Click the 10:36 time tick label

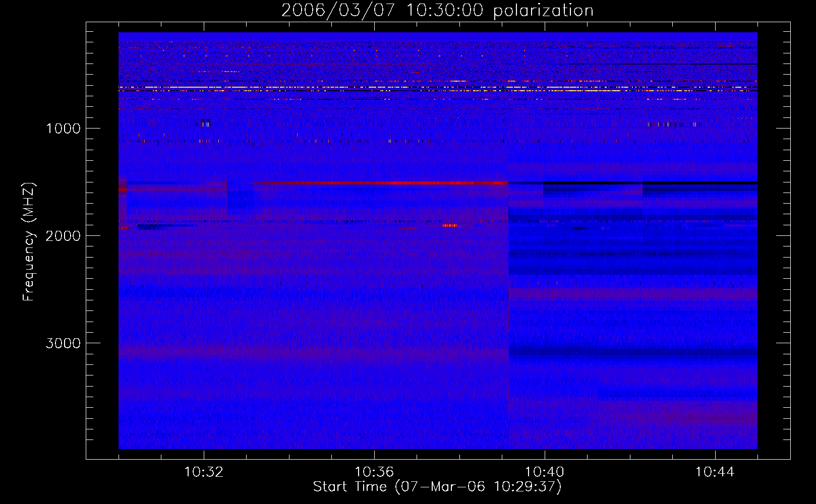point(374,472)
